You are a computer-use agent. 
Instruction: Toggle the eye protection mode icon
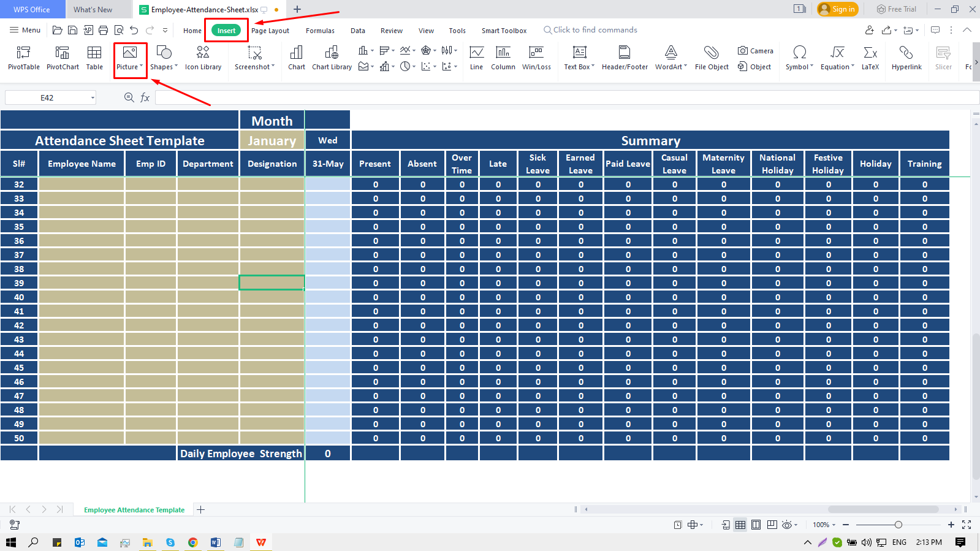pos(787,525)
